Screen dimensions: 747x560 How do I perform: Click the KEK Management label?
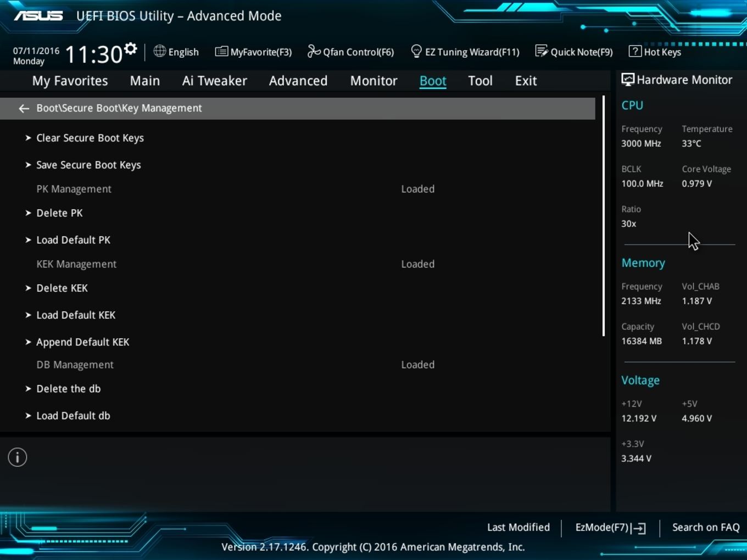pos(76,264)
